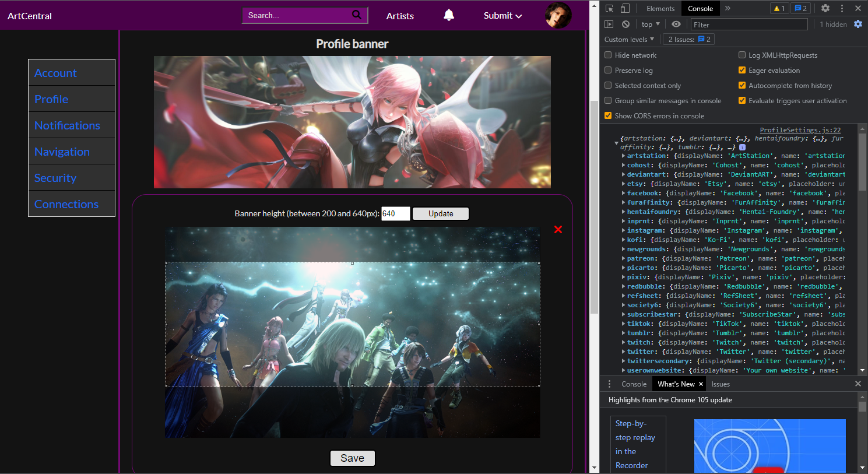This screenshot has width=868, height=474.
Task: Click the inspect element picker icon
Action: point(609,8)
